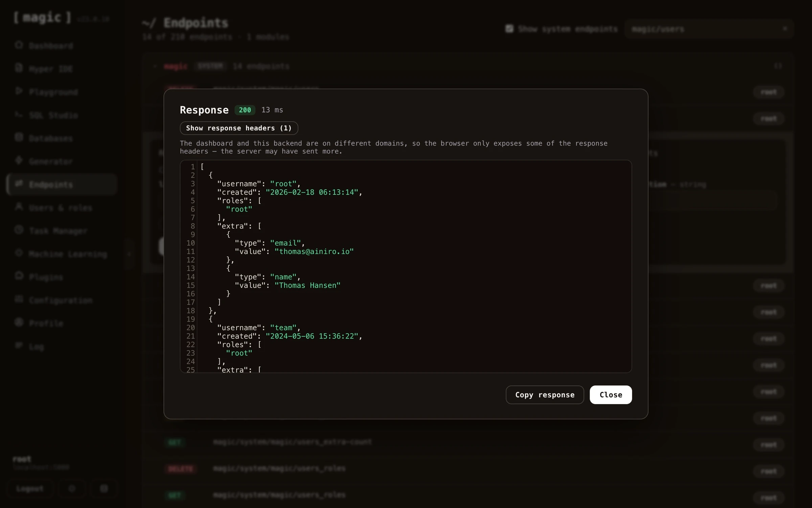Image resolution: width=812 pixels, height=508 pixels.
Task: Click the "root" role value on line 6
Action: coord(239,209)
